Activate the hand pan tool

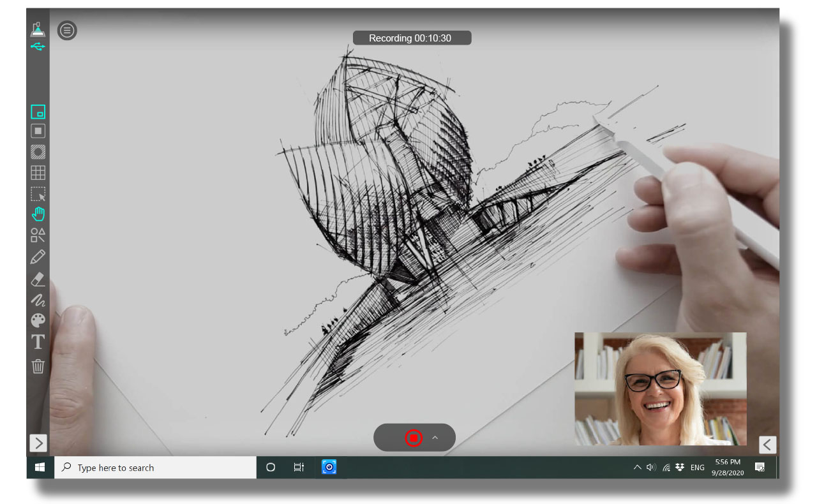pyautogui.click(x=38, y=214)
